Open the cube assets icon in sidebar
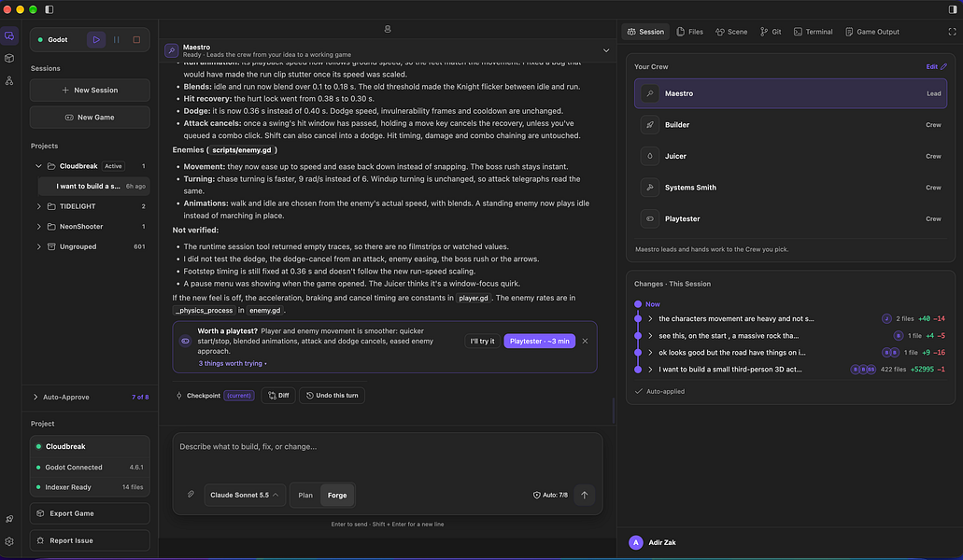 tap(9, 58)
